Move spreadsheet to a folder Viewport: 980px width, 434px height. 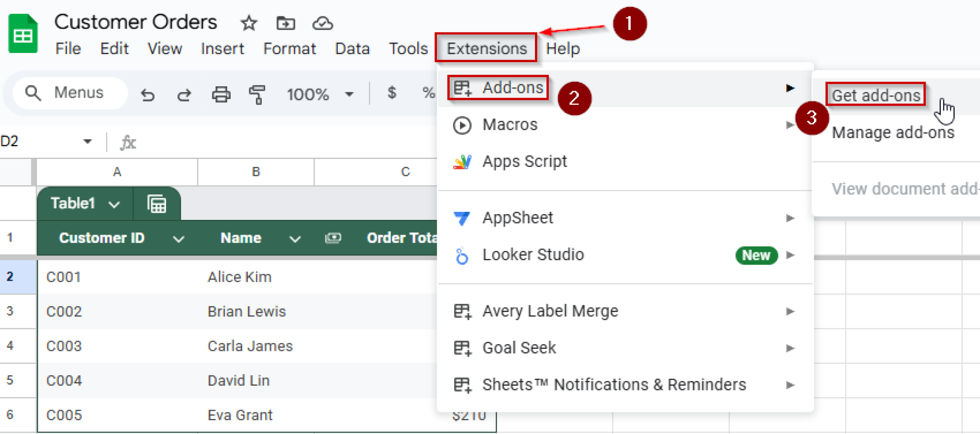click(285, 22)
